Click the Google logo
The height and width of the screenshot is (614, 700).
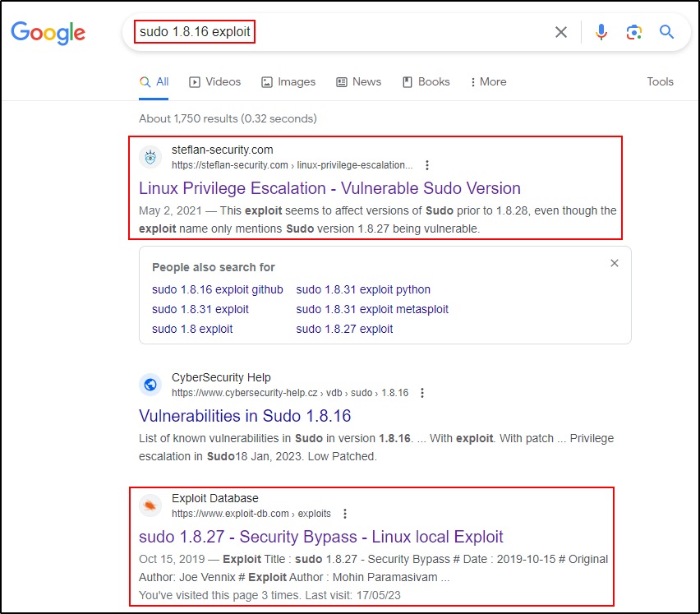[48, 32]
